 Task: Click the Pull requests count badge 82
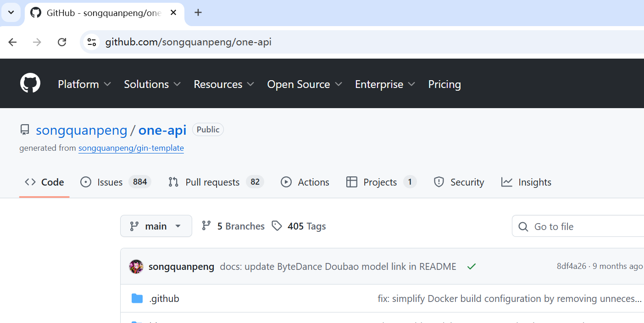(x=255, y=182)
